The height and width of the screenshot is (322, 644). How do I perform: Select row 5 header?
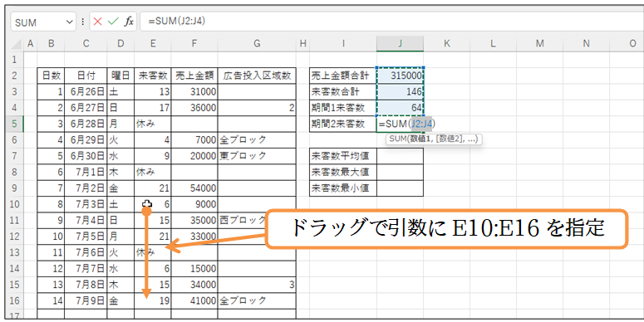click(x=14, y=124)
